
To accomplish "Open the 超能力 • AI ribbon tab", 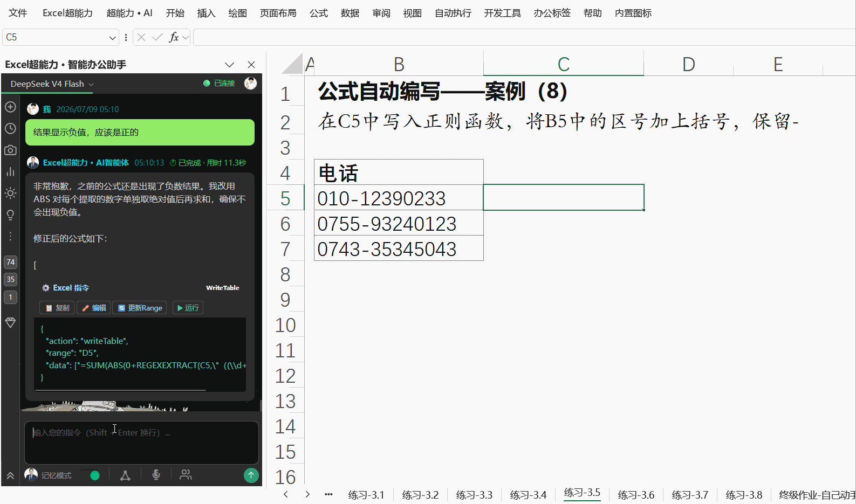I will click(x=129, y=13).
